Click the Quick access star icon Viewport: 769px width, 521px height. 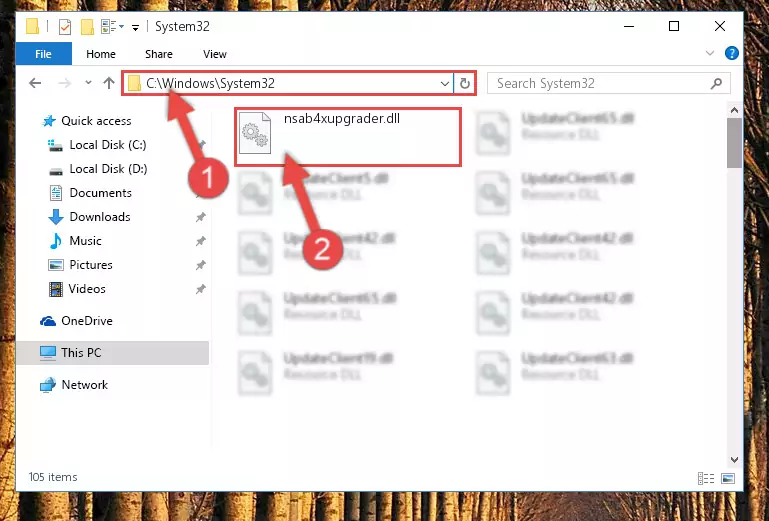click(49, 121)
